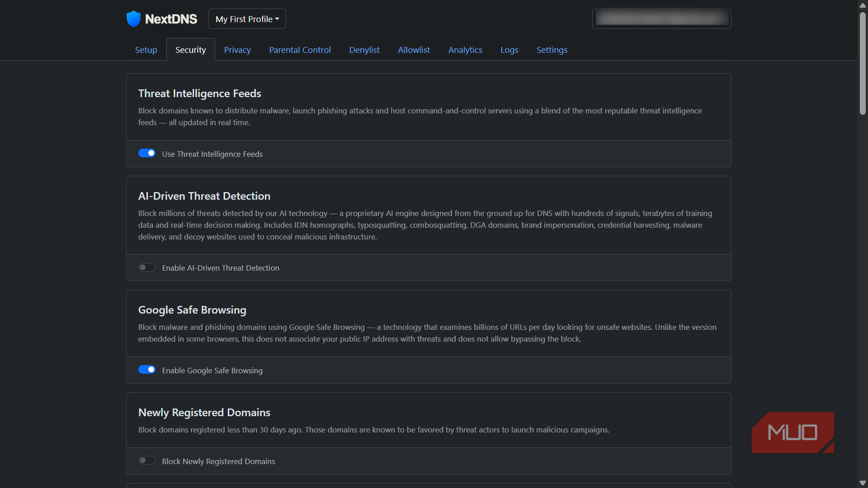Enable the AI-Driven Threat Detection toggle
Viewport: 868px width, 488px height.
click(147, 267)
